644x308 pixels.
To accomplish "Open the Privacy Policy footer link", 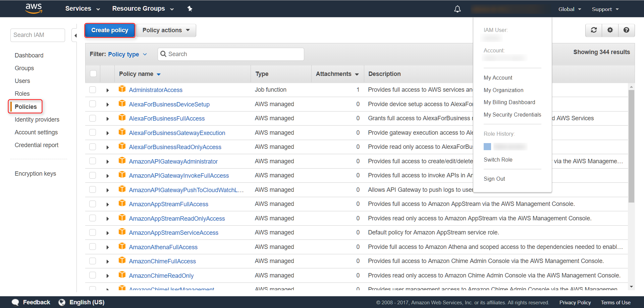I will pos(575,303).
